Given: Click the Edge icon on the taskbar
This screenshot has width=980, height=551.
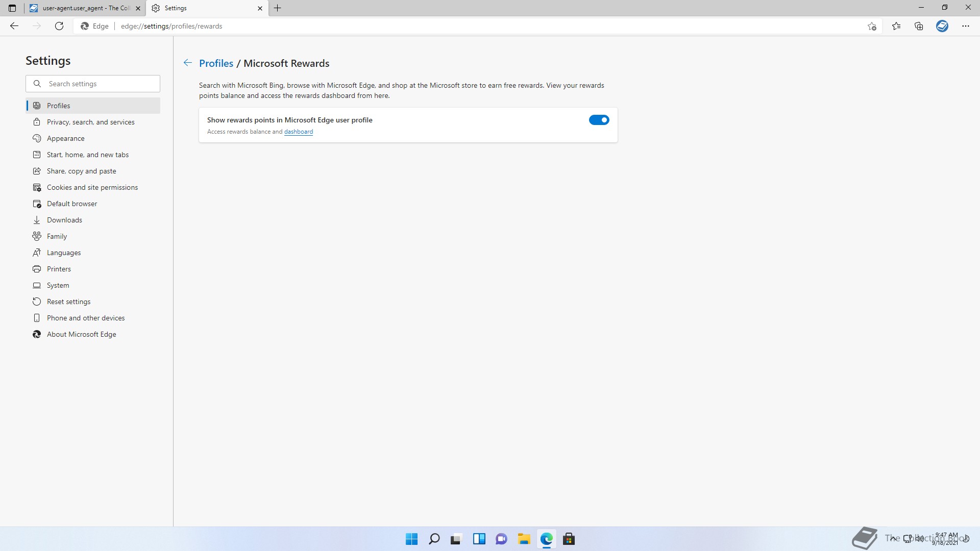Looking at the screenshot, I should click(x=547, y=539).
